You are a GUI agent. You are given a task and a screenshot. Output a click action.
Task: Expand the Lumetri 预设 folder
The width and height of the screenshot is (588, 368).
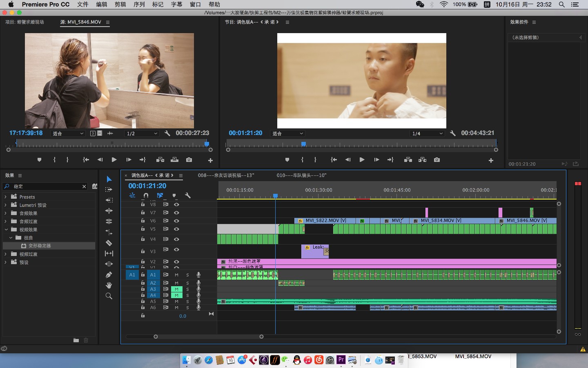pos(6,205)
